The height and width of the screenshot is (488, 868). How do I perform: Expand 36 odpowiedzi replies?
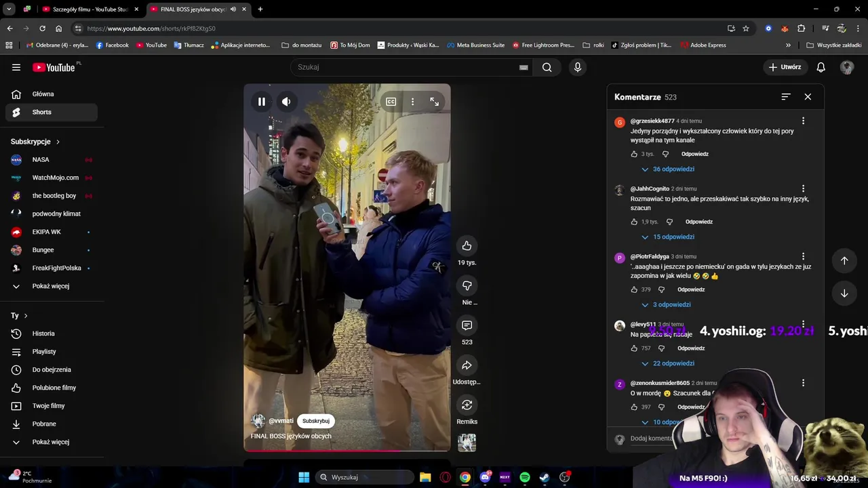668,169
